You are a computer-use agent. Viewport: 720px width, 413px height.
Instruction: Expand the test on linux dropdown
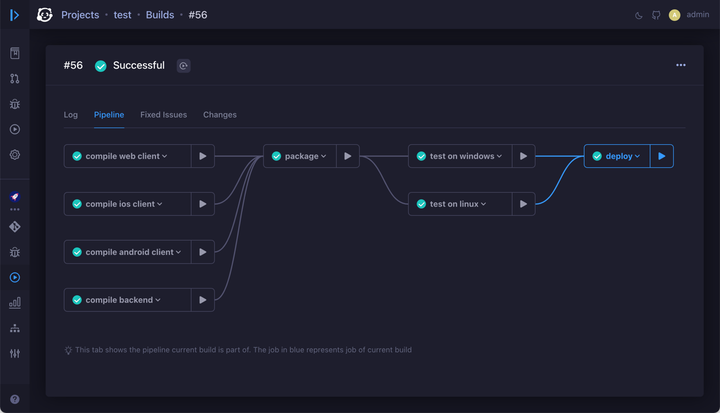point(483,204)
